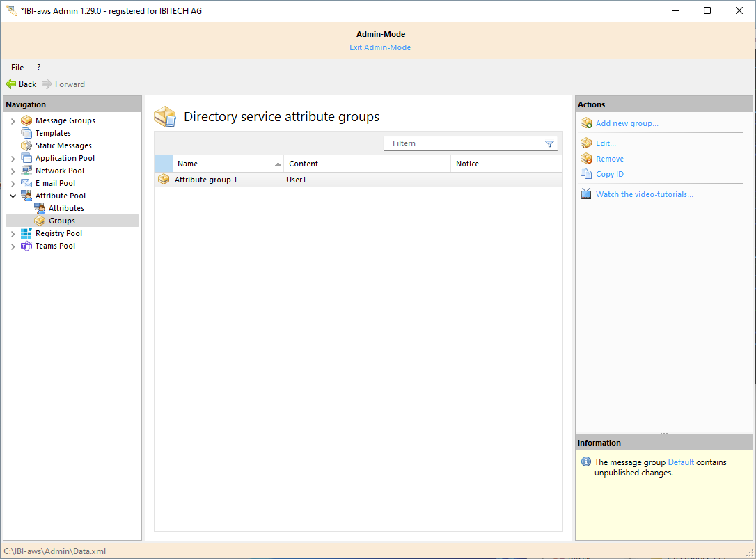Expand the Message Groups tree node
Screen dimensions: 756x559
[x=13, y=121]
